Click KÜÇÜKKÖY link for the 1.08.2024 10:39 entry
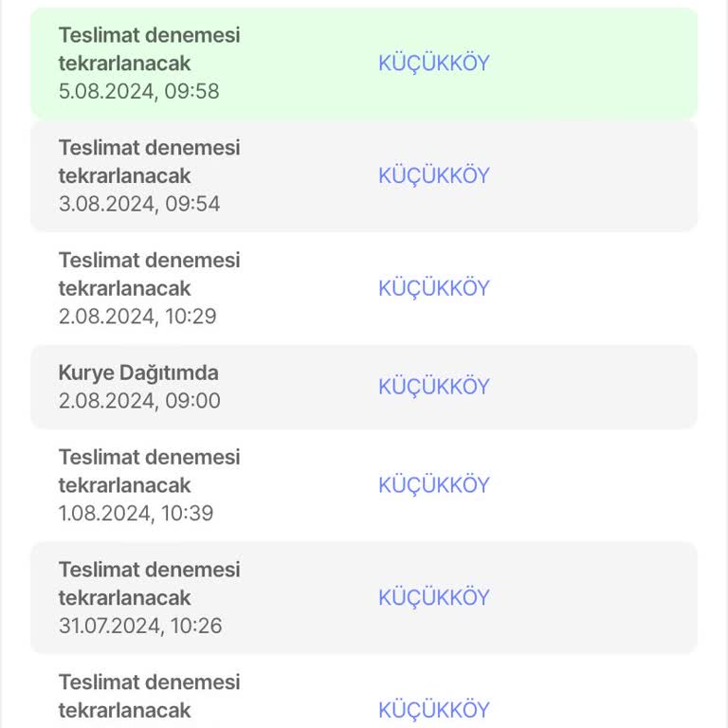 coord(433,485)
